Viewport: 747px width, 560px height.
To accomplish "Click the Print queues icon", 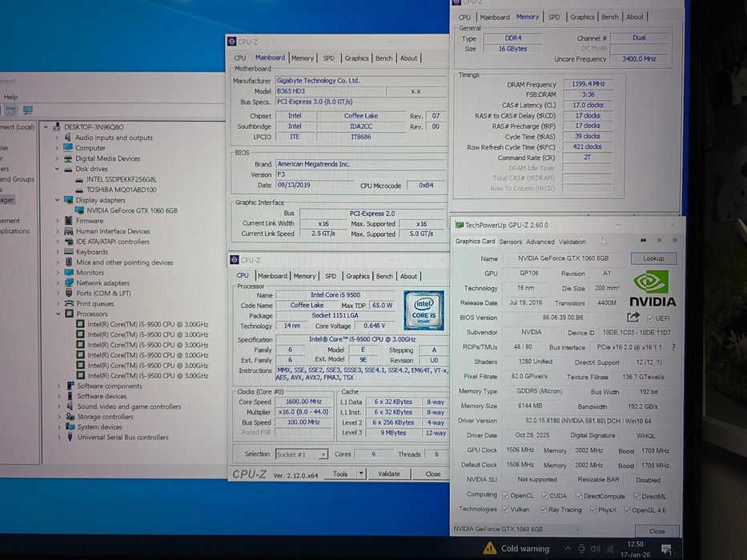I will pyautogui.click(x=69, y=303).
